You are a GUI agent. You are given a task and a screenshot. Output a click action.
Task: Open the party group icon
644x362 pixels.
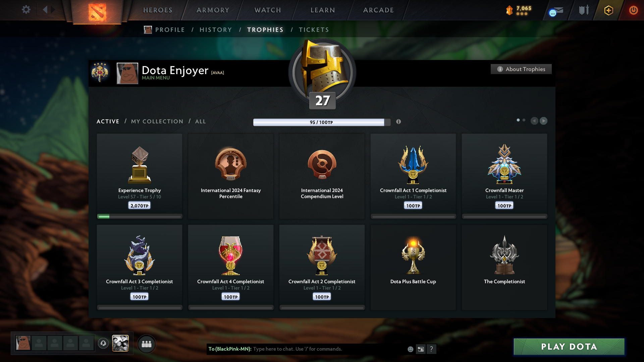click(147, 344)
